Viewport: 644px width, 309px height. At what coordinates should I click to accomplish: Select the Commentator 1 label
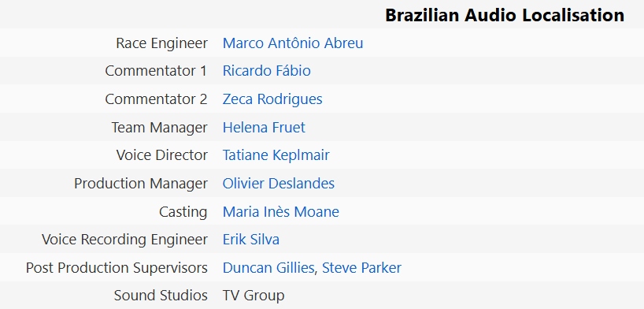(x=156, y=71)
